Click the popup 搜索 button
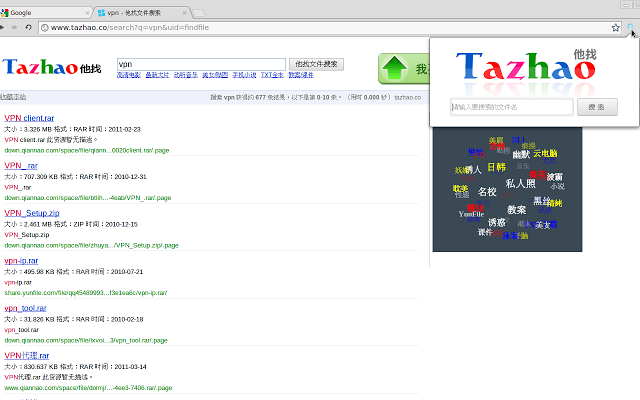This screenshot has height=400, width=640. (x=597, y=107)
